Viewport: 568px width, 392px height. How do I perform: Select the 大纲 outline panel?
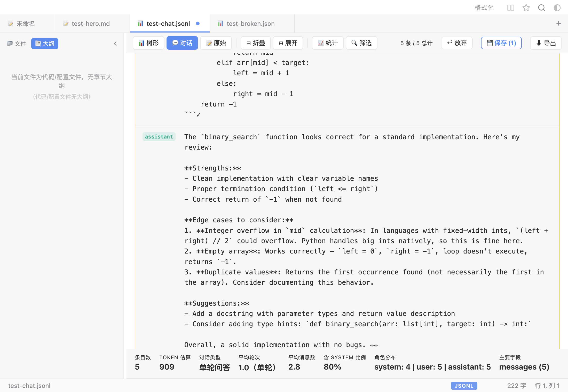click(x=45, y=44)
